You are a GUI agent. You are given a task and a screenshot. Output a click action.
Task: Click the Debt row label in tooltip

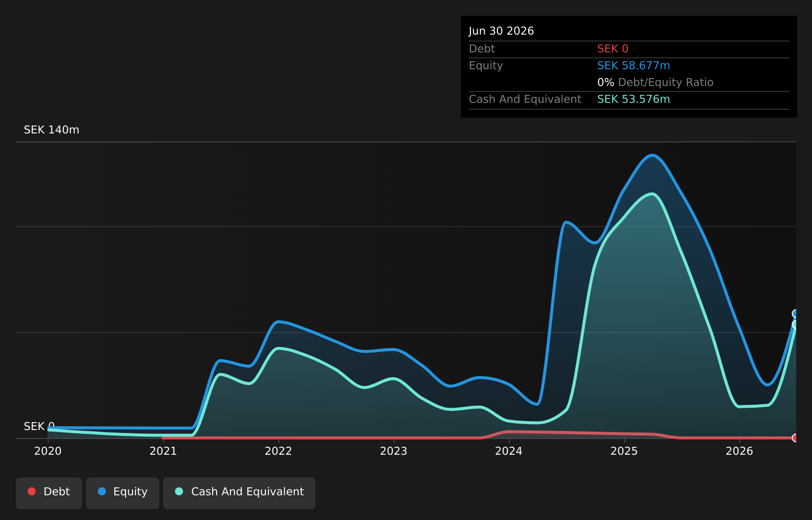(482, 49)
